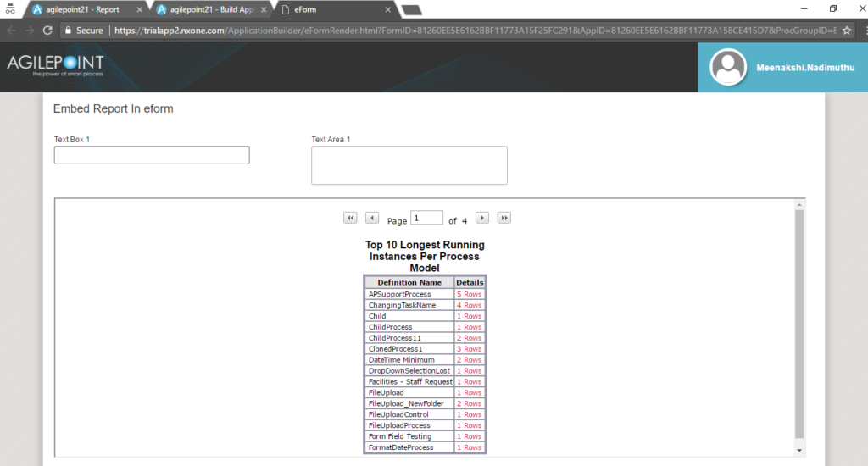Open a new browser tab

[x=411, y=10]
